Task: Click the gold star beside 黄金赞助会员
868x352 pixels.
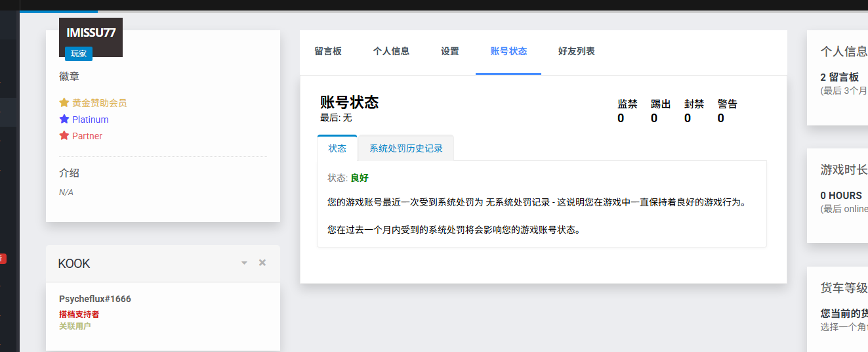Action: pos(64,102)
